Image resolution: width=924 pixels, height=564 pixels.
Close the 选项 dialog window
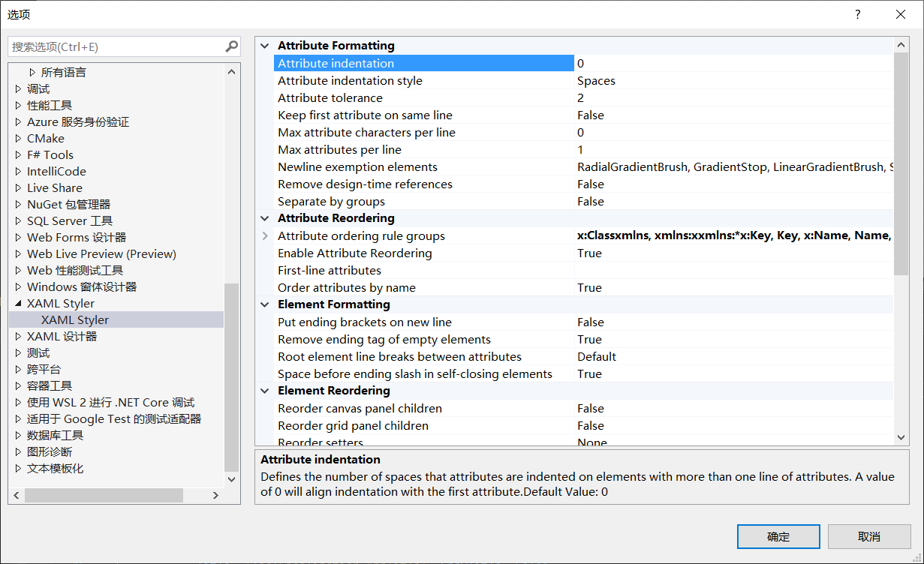901,14
